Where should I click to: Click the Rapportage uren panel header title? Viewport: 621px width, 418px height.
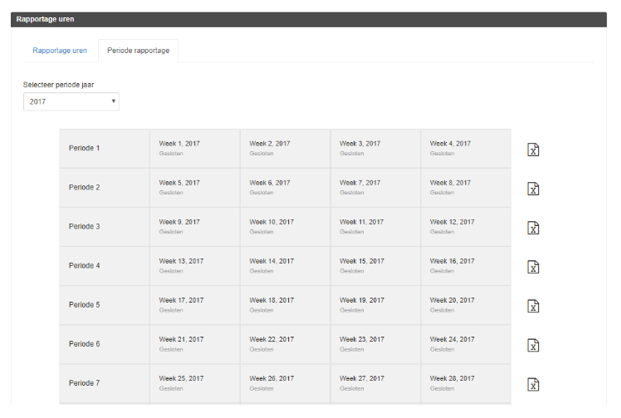45,19
